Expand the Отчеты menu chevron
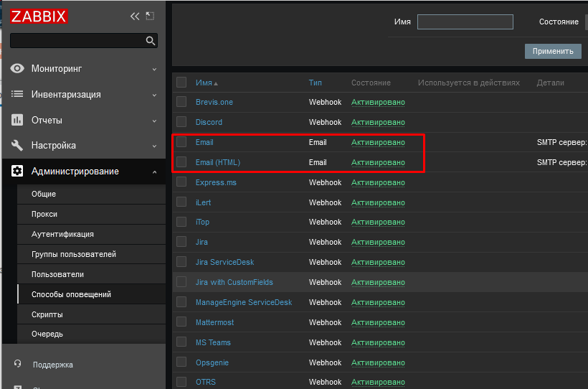 154,121
